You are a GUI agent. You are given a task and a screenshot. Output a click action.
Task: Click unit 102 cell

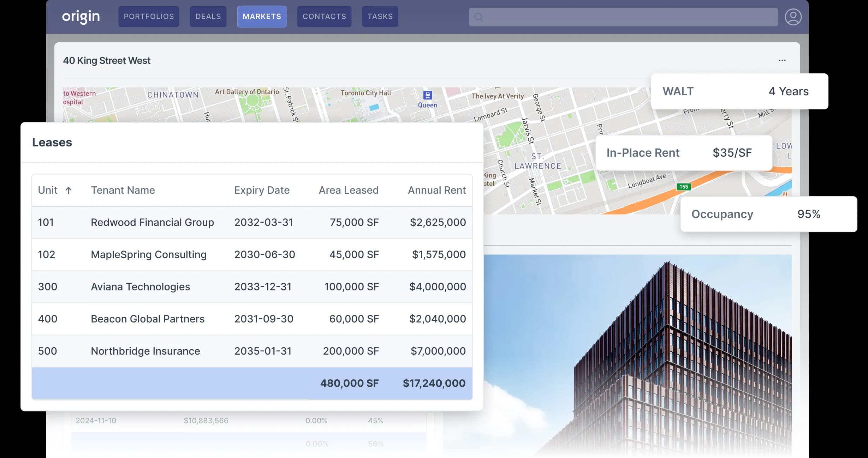point(47,254)
